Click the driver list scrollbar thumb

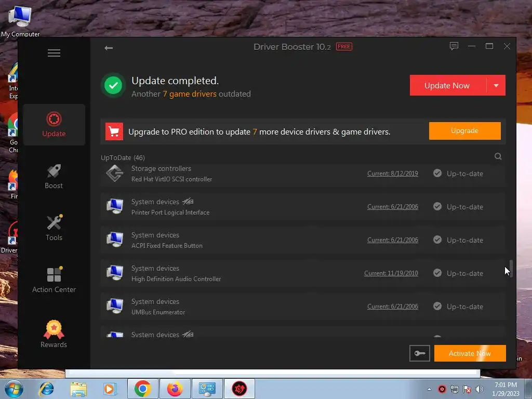(x=511, y=269)
